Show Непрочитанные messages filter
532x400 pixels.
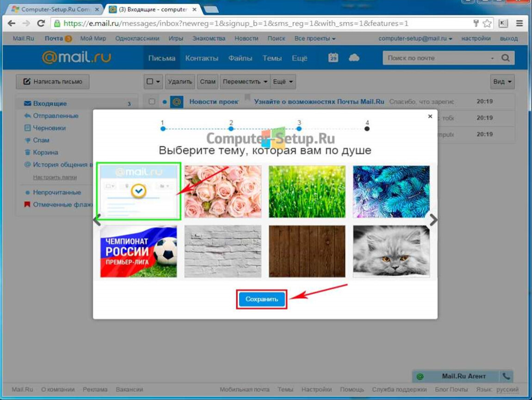pos(56,193)
